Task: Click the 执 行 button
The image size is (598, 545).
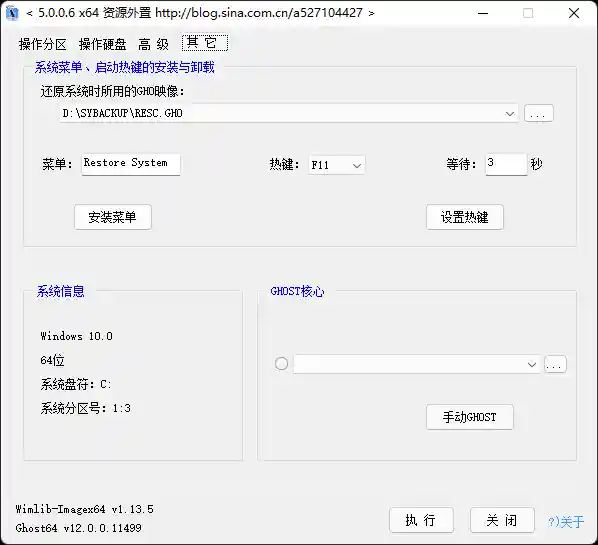Action: pyautogui.click(x=421, y=520)
